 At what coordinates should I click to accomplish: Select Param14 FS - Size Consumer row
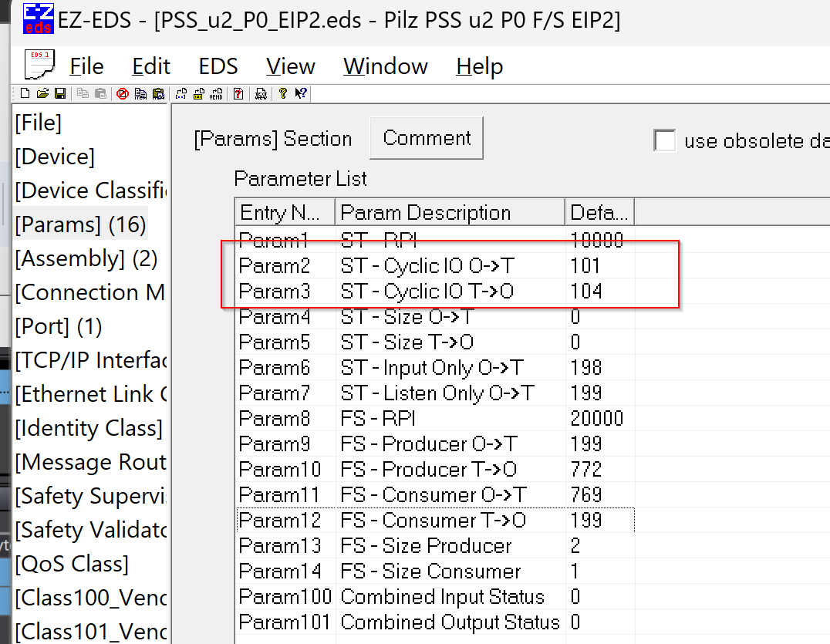click(x=435, y=571)
